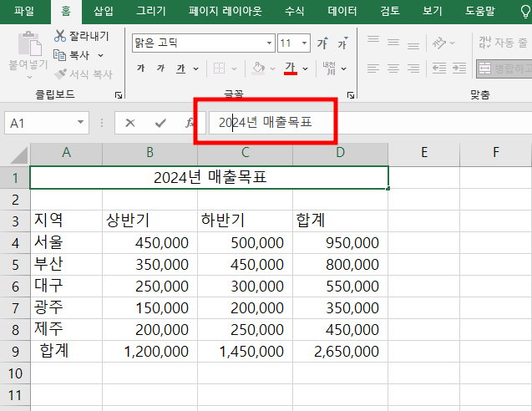Click cell containing 제주
Image resolution: width=532 pixels, height=411 pixels.
click(66, 329)
